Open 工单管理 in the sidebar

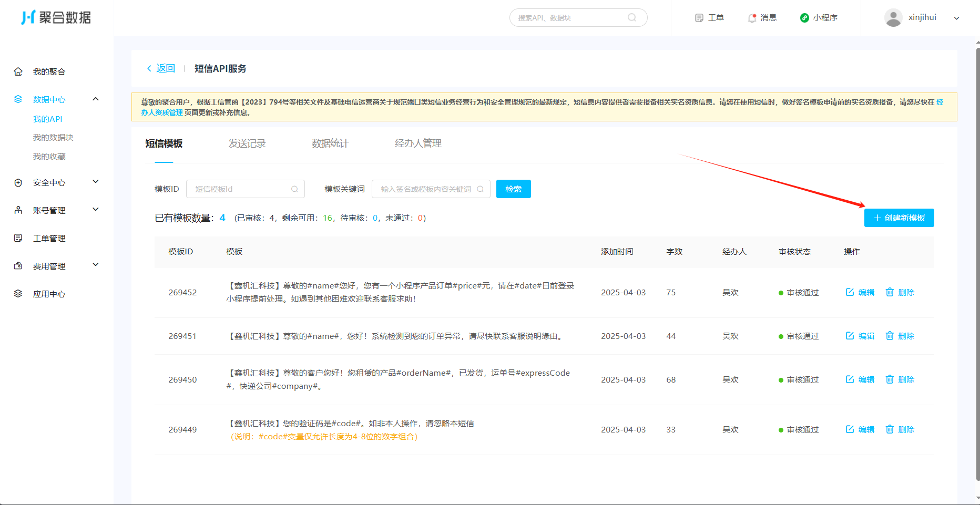pyautogui.click(x=49, y=238)
